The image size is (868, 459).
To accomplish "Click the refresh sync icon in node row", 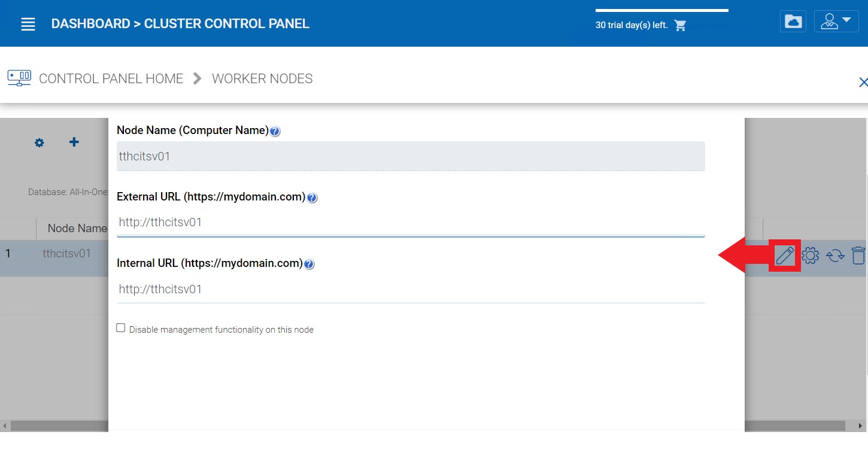I will [835, 256].
